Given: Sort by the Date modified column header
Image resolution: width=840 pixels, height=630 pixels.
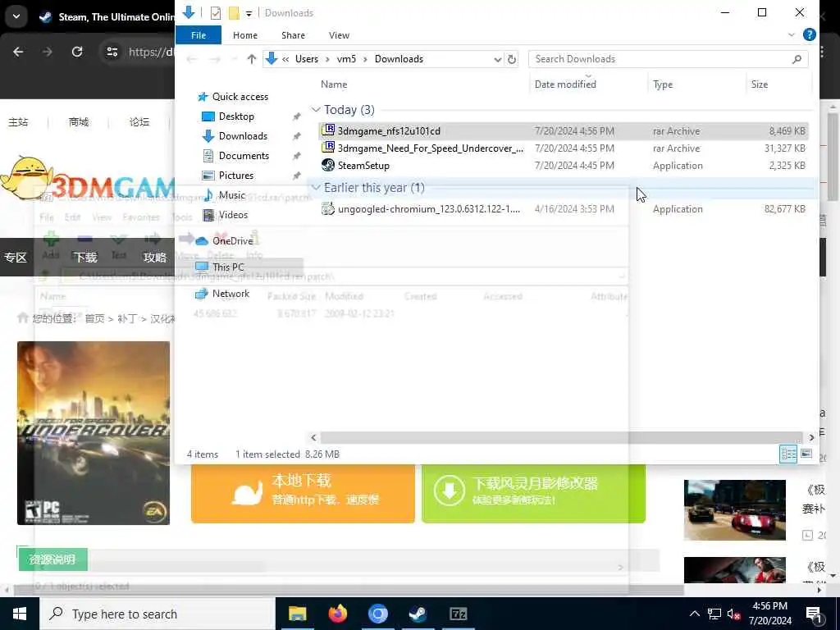Looking at the screenshot, I should 565,84.
